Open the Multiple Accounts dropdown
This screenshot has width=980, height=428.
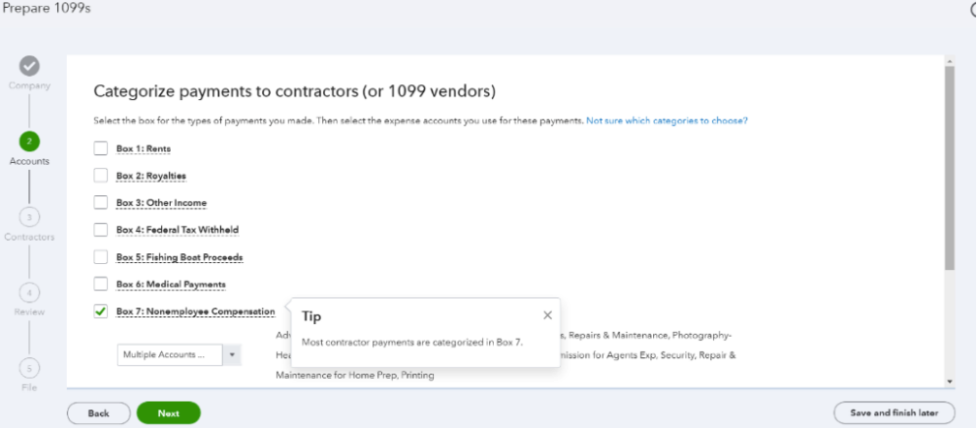point(169,354)
